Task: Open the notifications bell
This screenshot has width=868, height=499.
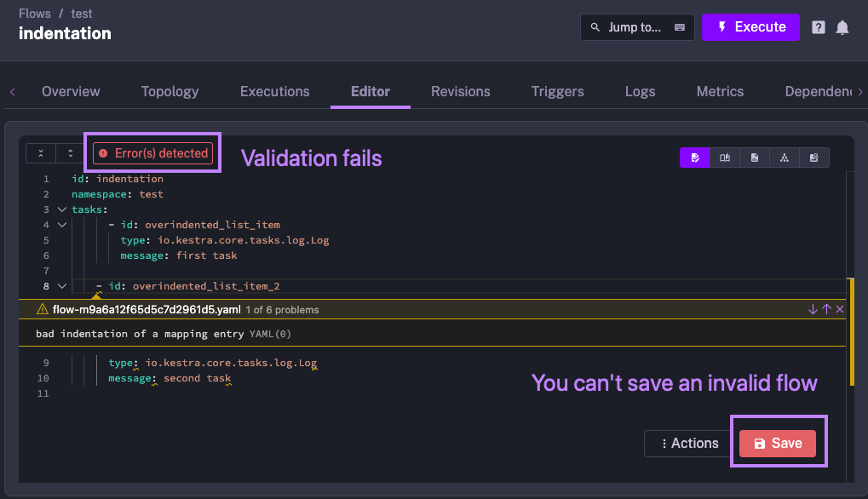Action: pos(842,27)
